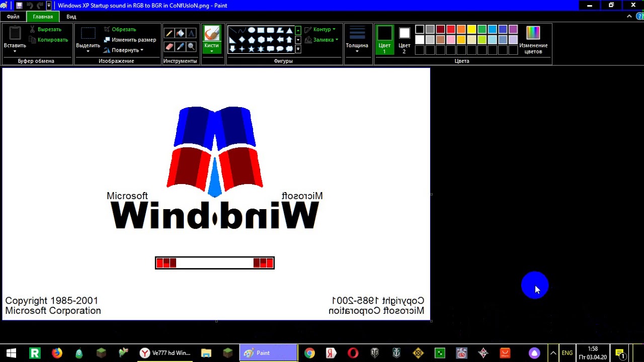This screenshot has height=362, width=644.
Task: Open Customize Quick Access Toolbar dropdown
Action: [x=49, y=6]
